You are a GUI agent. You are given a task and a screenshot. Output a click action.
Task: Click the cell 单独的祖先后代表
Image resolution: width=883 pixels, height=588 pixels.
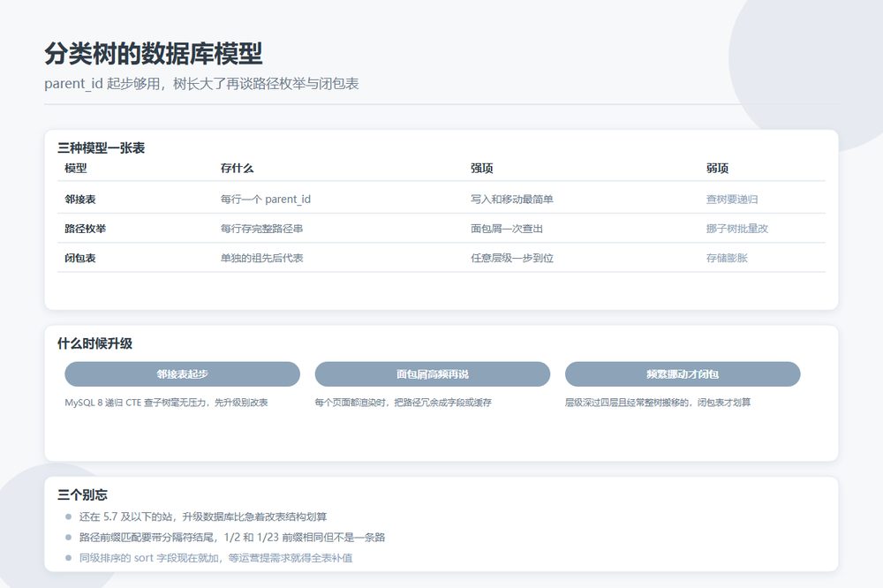(x=262, y=258)
